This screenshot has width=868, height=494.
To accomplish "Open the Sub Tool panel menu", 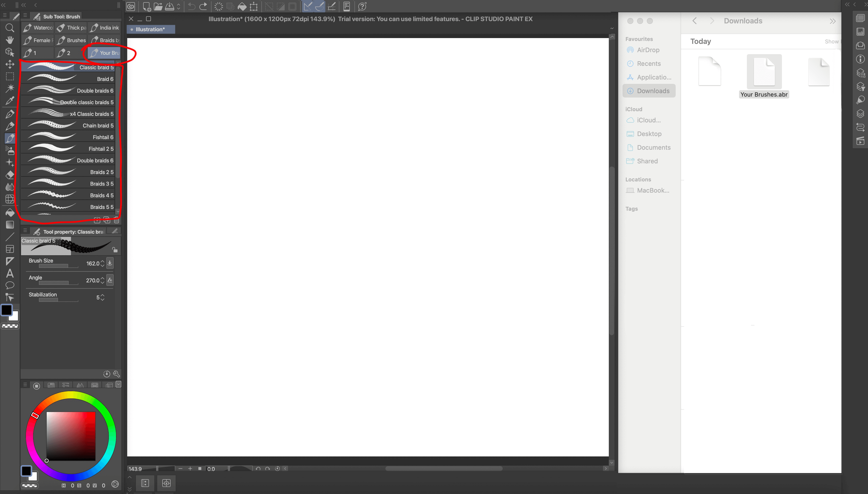I will coord(25,16).
